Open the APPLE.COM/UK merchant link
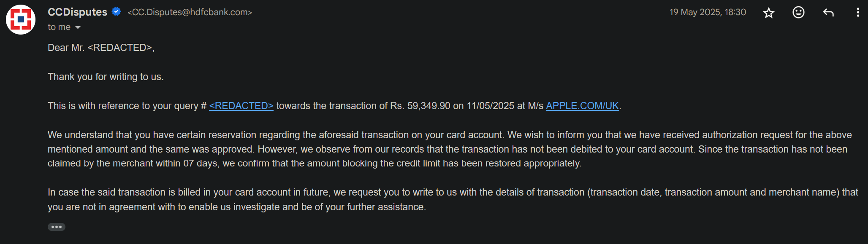 pyautogui.click(x=582, y=106)
